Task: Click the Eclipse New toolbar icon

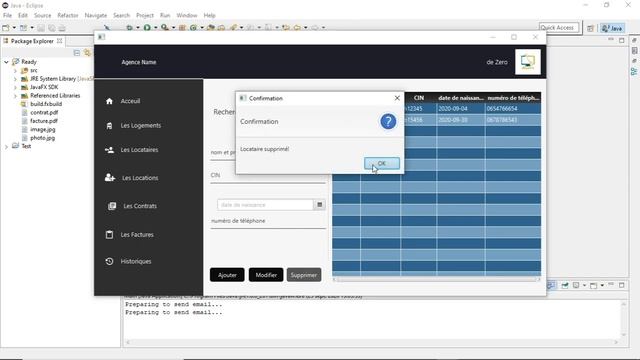Action: (6, 28)
